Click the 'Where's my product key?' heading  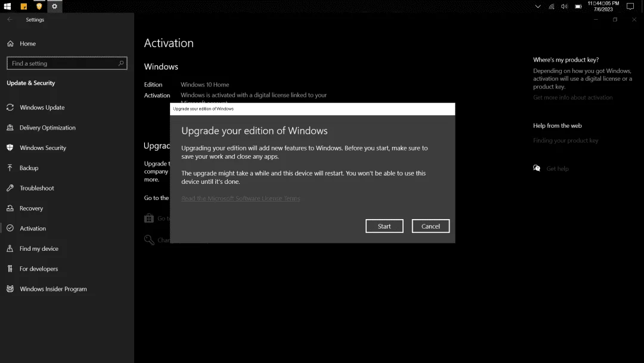[x=565, y=60]
